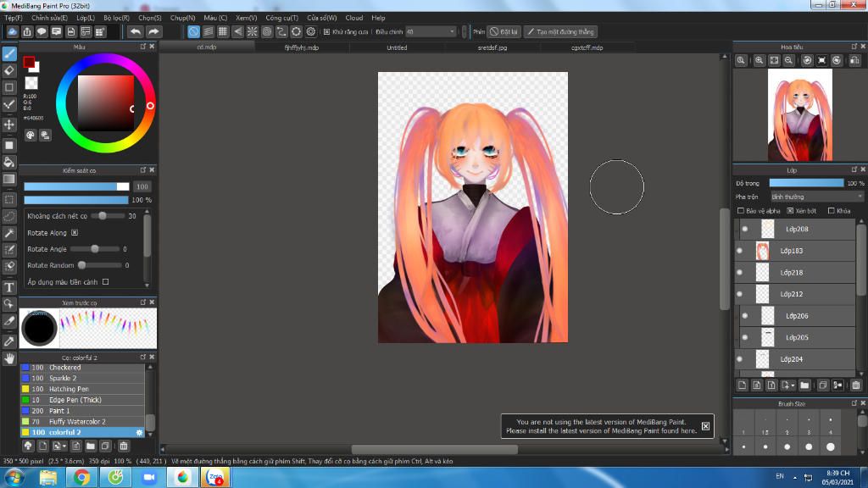The width and height of the screenshot is (868, 488).
Task: Adjust Khoảng cách nét cọ slider
Action: click(x=108, y=216)
